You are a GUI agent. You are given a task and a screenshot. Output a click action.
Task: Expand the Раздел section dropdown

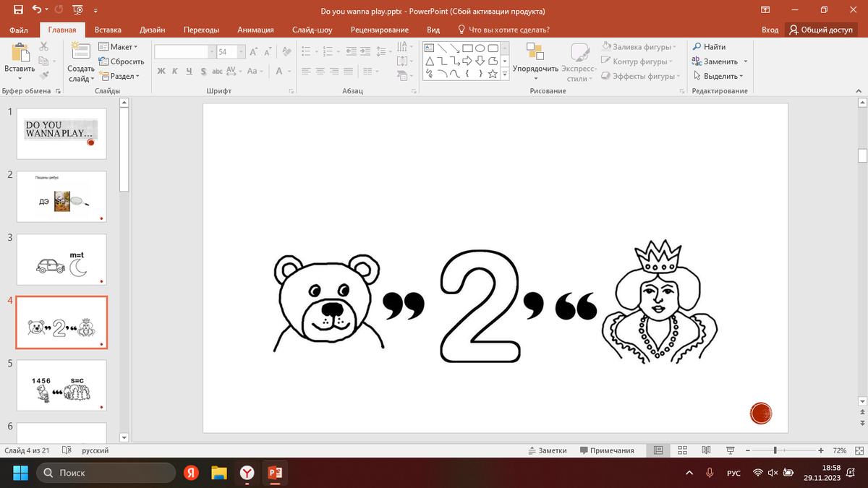pos(119,76)
